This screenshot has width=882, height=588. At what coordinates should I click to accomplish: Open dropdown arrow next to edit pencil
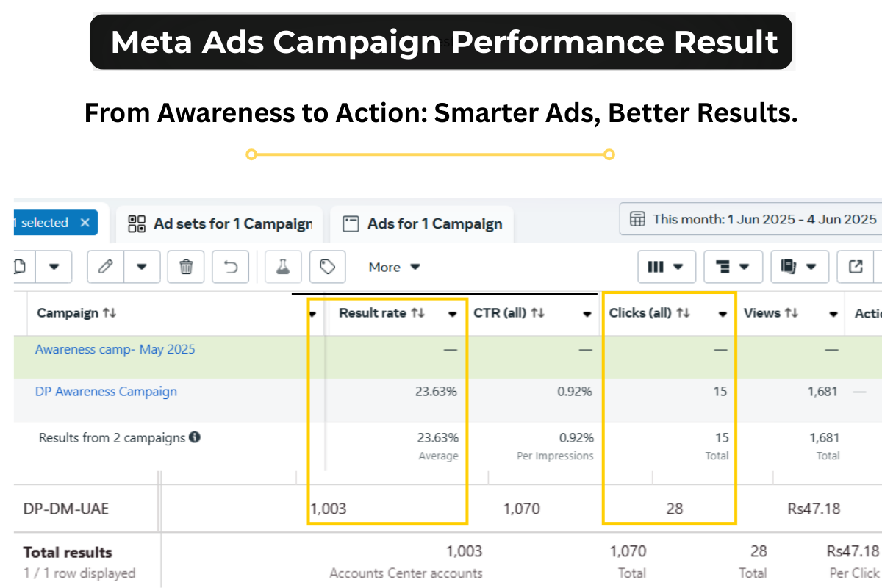point(142,267)
